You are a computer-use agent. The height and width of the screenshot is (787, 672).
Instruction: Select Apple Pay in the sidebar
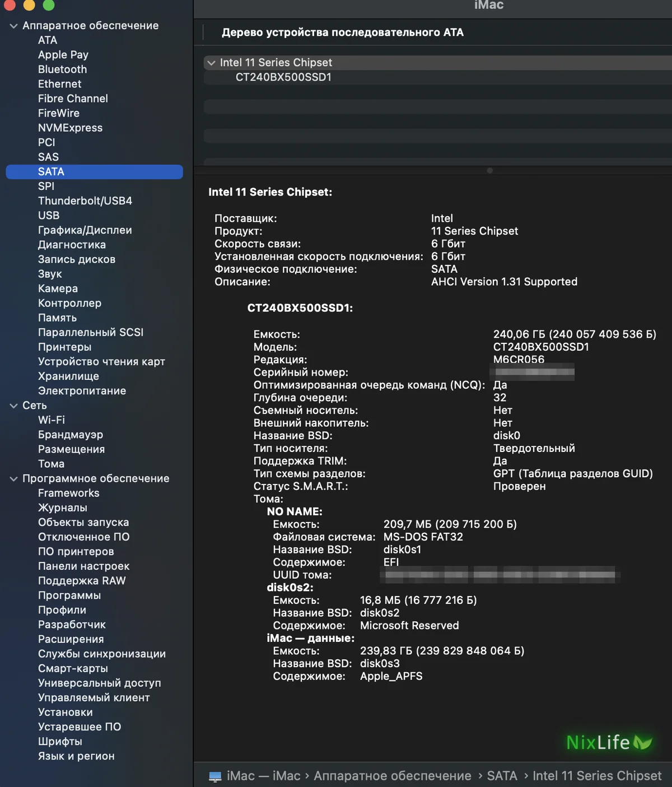point(63,55)
